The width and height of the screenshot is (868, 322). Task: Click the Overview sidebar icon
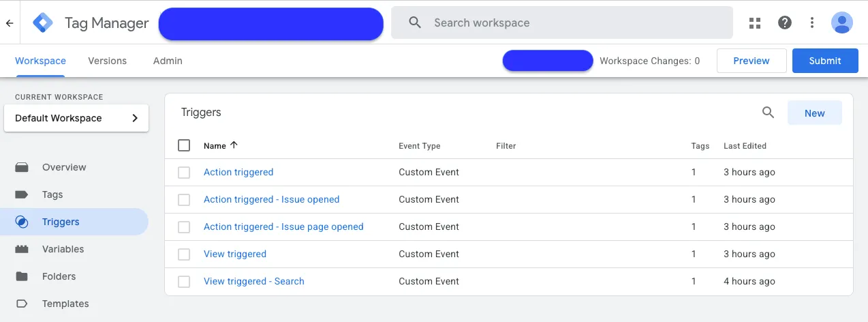(22, 167)
